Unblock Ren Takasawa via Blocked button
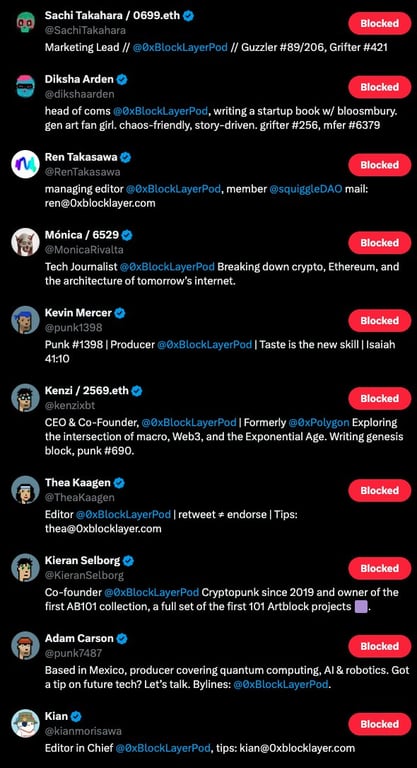This screenshot has height=768, width=417. [x=379, y=165]
